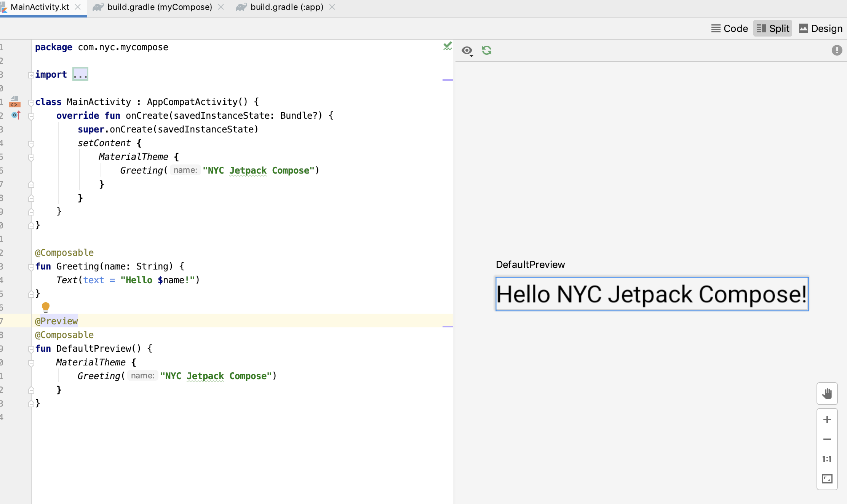Switch to Design view mode
The height and width of the screenshot is (504, 847).
pyautogui.click(x=821, y=29)
